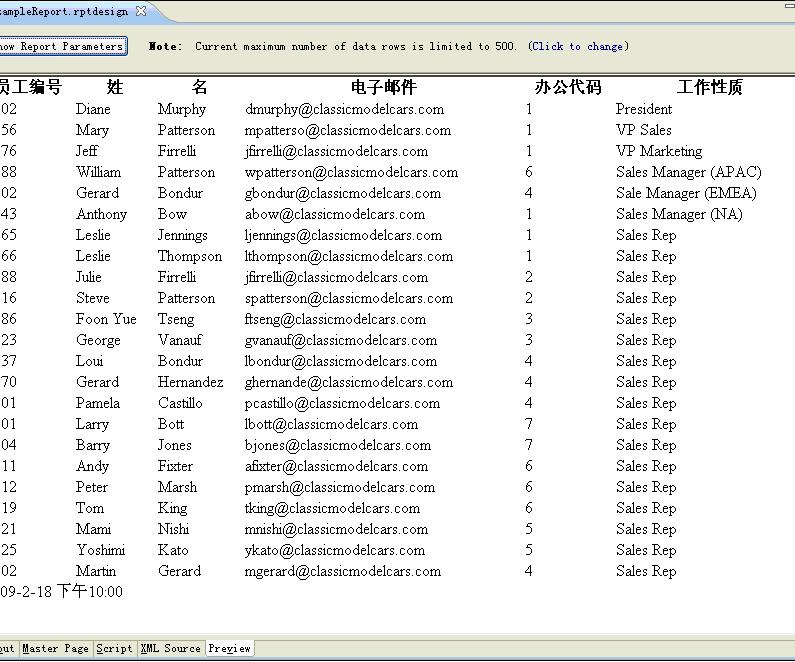Click the 电子邮件 column header
The height and width of the screenshot is (662, 795).
coord(384,87)
